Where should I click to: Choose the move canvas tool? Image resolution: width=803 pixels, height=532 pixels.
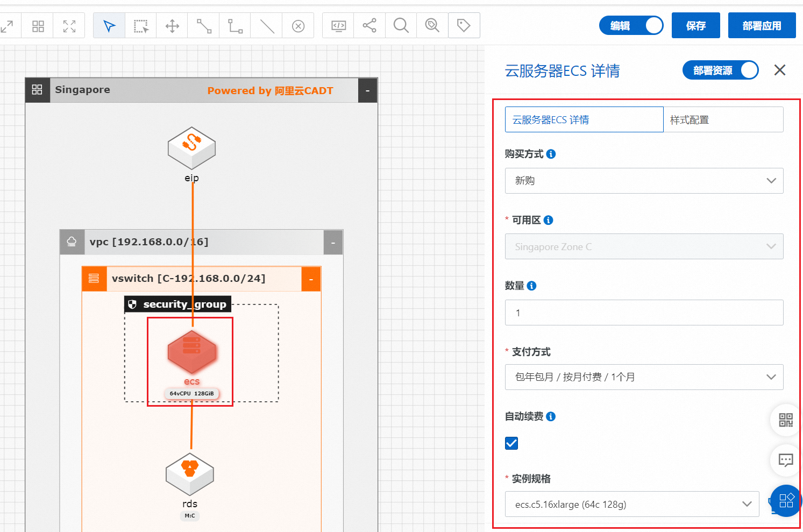pyautogui.click(x=172, y=26)
